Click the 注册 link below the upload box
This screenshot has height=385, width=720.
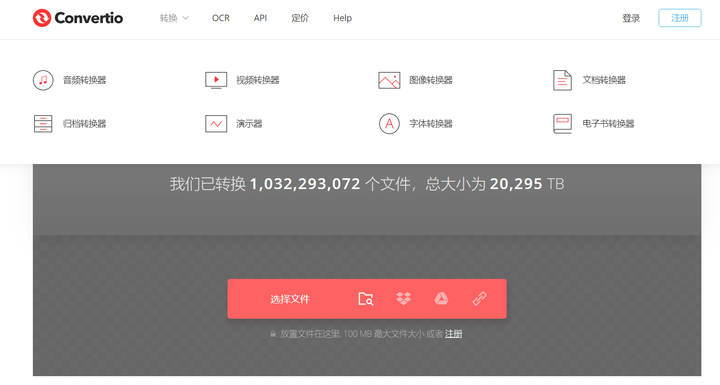pyautogui.click(x=453, y=334)
